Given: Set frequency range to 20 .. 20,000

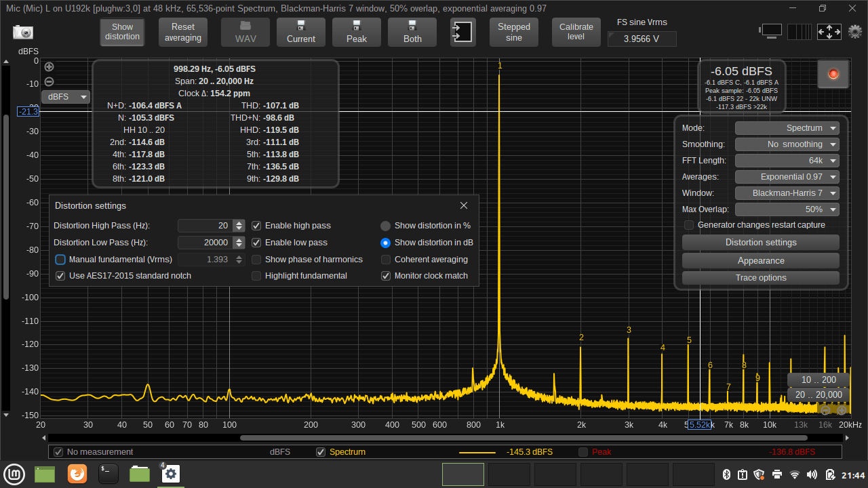Looking at the screenshot, I should (818, 395).
